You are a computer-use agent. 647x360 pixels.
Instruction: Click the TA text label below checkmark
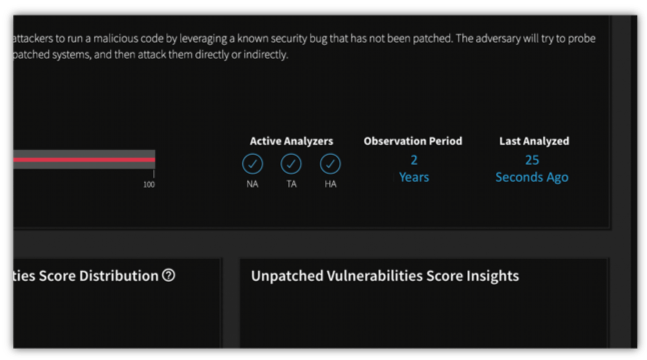tap(291, 184)
